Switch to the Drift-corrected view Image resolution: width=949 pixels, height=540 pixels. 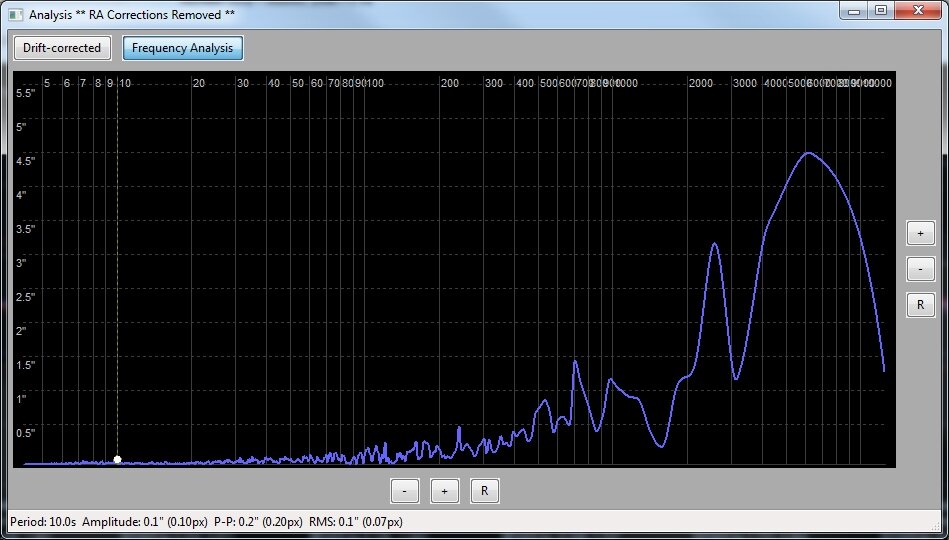[x=62, y=48]
